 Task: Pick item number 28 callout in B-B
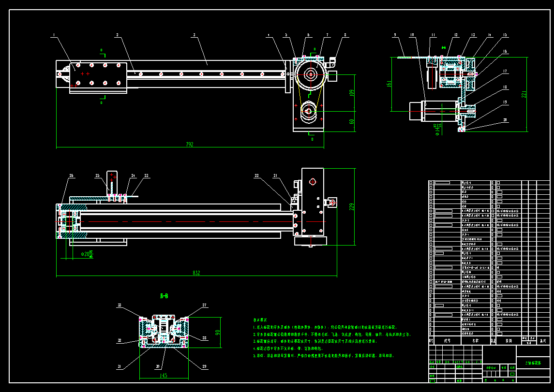204,338
